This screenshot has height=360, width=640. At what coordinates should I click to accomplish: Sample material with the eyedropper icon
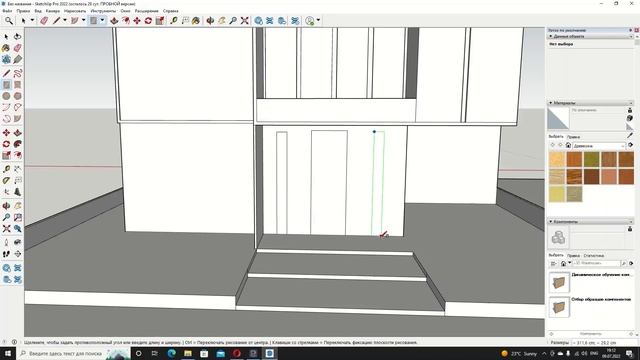pyautogui.click(x=630, y=135)
